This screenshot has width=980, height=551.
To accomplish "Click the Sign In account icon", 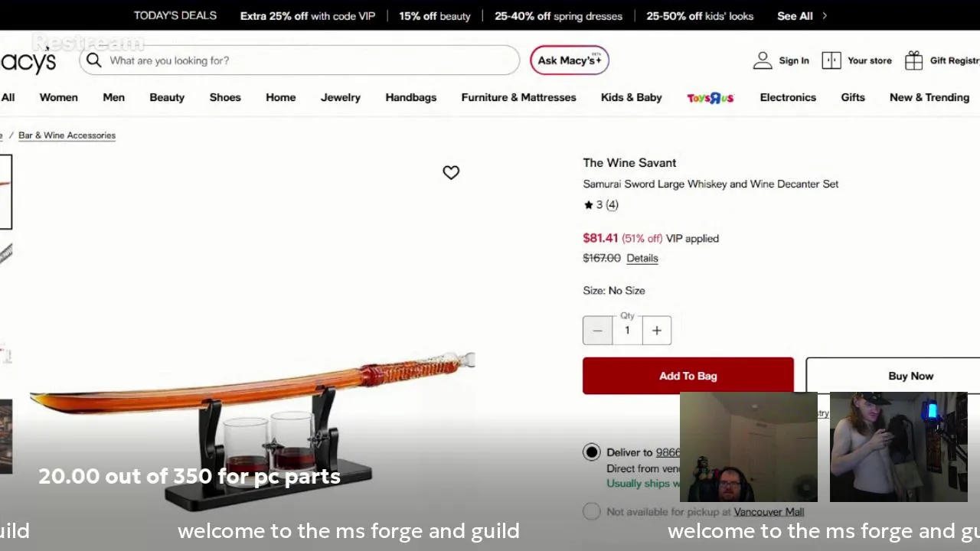I will pyautogui.click(x=763, y=60).
